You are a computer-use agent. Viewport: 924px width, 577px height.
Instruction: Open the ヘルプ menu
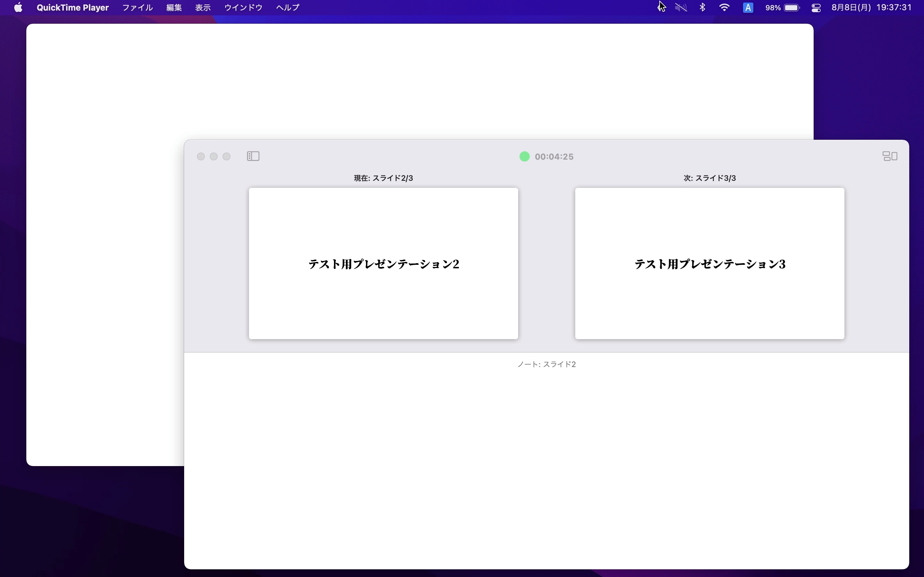coord(287,8)
